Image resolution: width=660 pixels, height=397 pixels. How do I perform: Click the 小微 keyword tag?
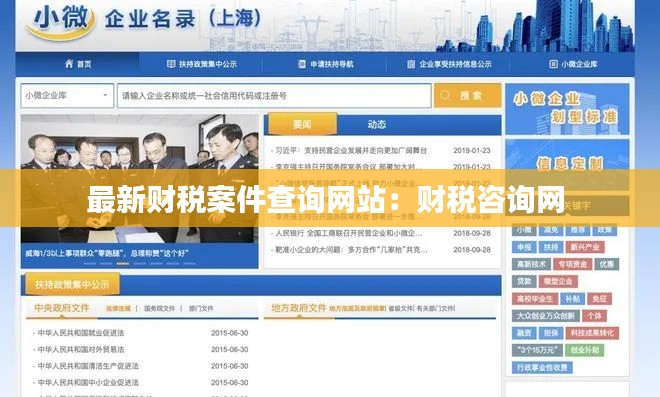point(524,230)
